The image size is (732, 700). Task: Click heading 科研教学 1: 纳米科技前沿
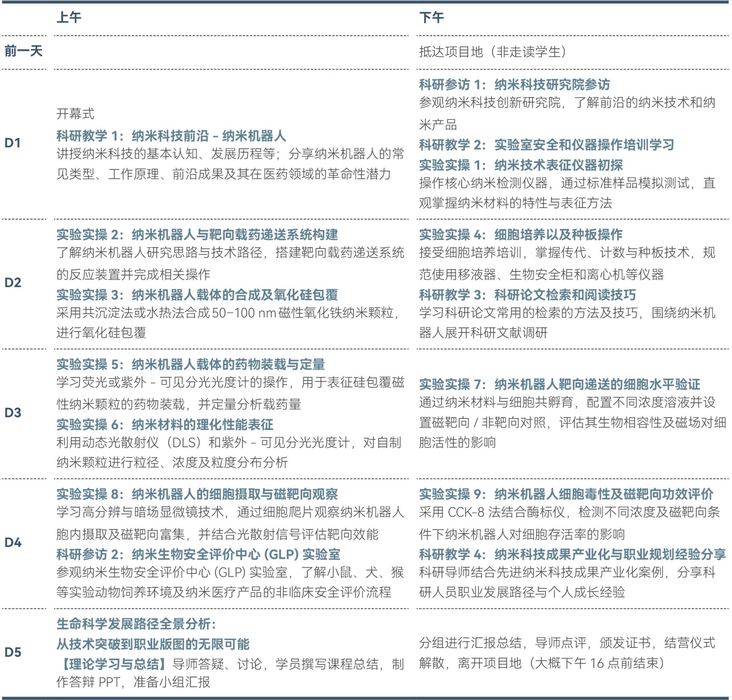[171, 136]
